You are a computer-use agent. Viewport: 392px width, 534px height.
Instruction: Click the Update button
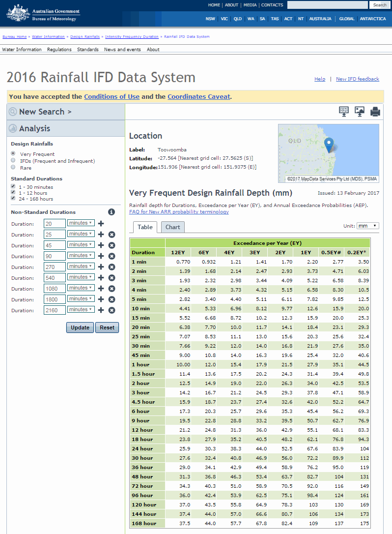pos(80,327)
